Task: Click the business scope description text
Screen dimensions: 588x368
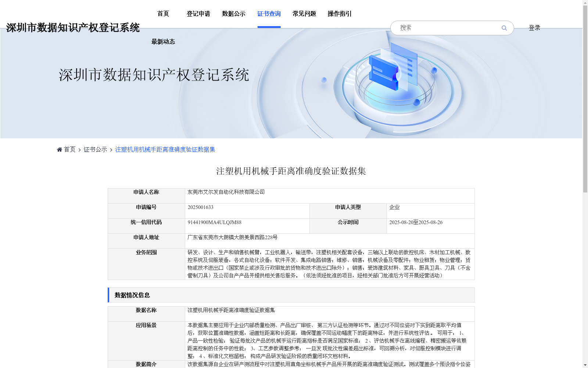Action: [329, 264]
